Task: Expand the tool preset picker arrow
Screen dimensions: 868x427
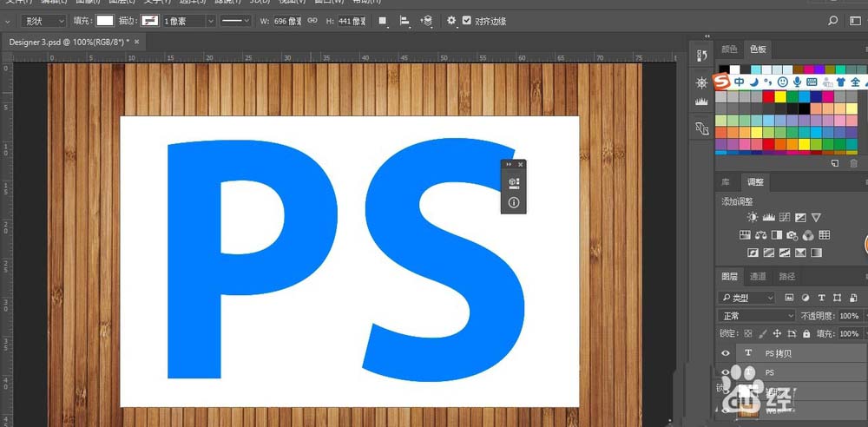Action: 8,21
